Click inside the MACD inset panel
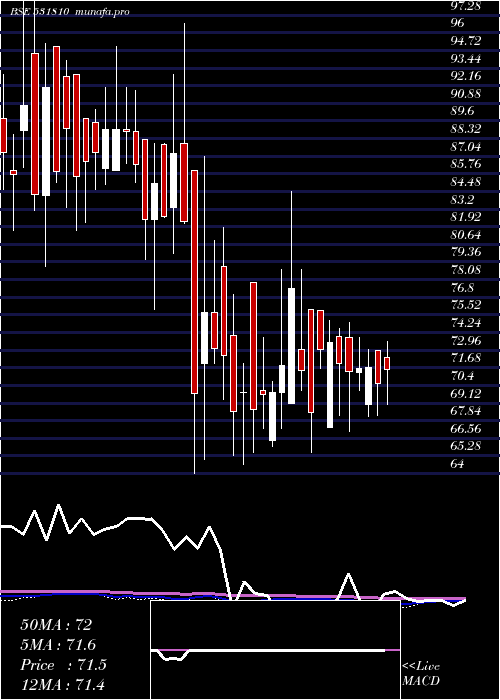The image size is (500, 700). point(275,650)
